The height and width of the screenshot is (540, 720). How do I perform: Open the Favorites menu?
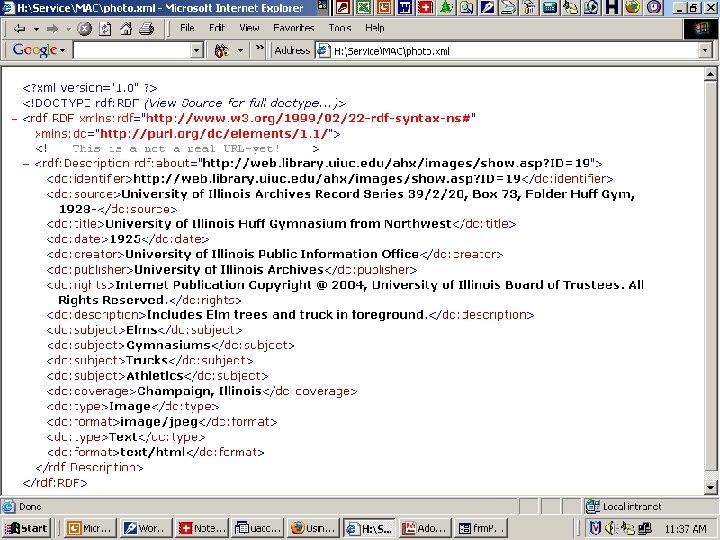tap(293, 28)
